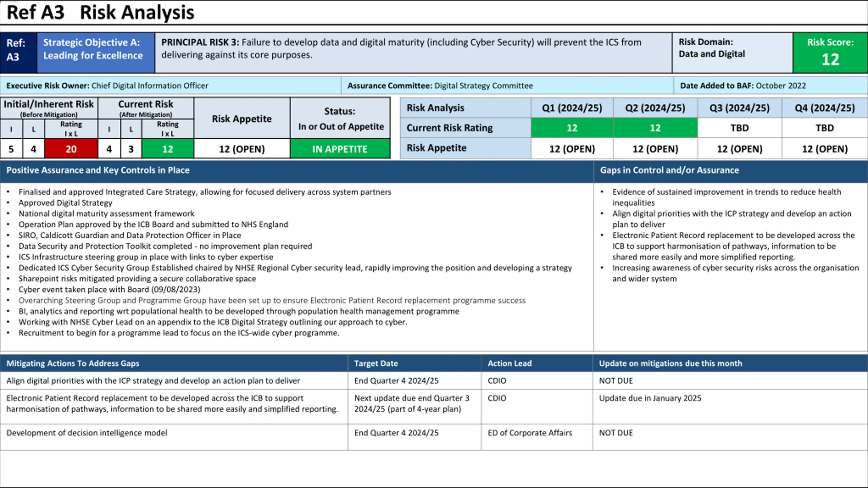Select current likelihood value '3'
This screenshot has height=488, width=868.
pos(131,149)
